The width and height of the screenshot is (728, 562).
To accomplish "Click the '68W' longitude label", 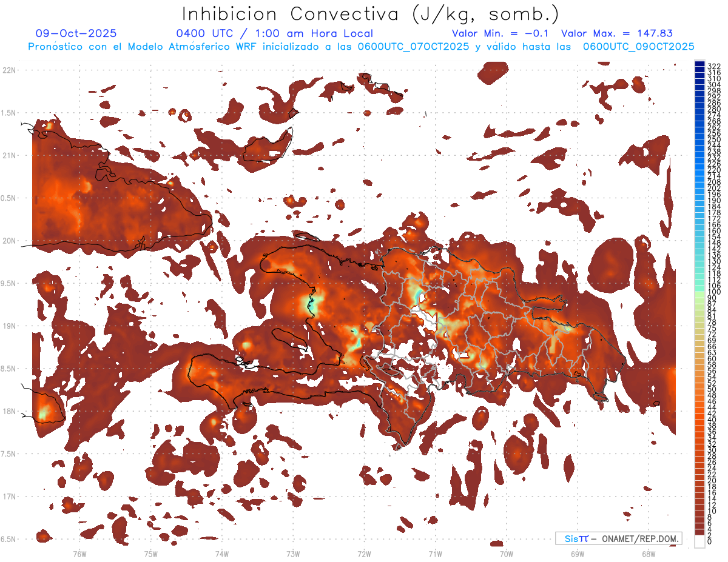I will pyautogui.click(x=648, y=554).
